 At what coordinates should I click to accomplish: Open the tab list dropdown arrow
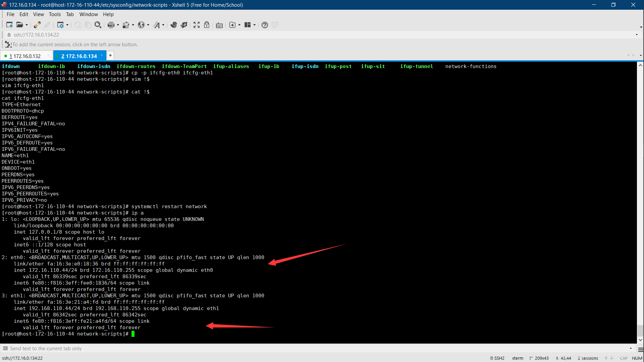(x=641, y=55)
